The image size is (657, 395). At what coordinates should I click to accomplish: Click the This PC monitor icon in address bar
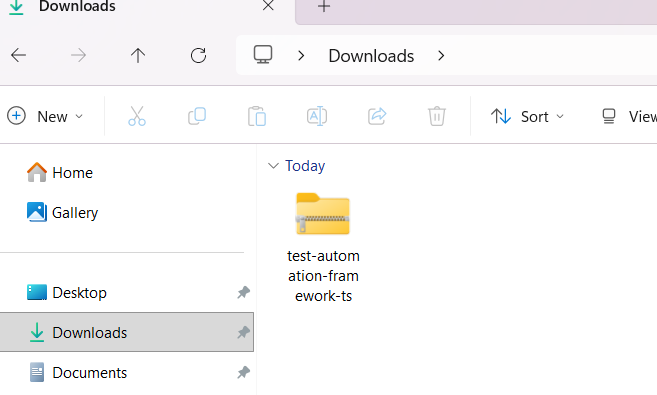point(263,55)
